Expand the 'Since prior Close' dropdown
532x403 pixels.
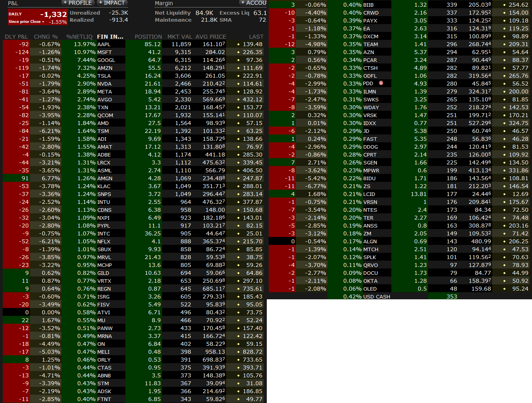[x=26, y=22]
